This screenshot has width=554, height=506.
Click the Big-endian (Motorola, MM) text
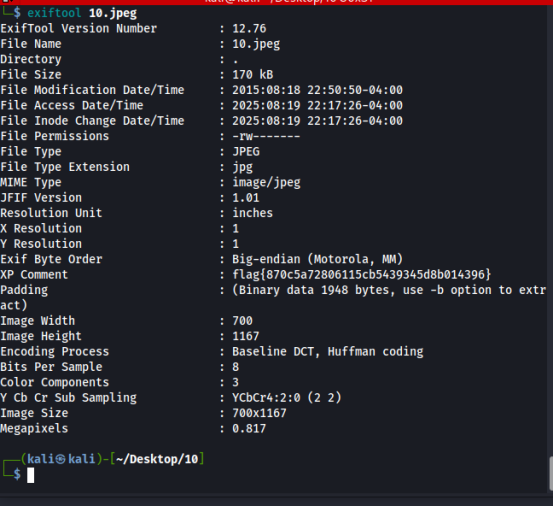pos(317,259)
